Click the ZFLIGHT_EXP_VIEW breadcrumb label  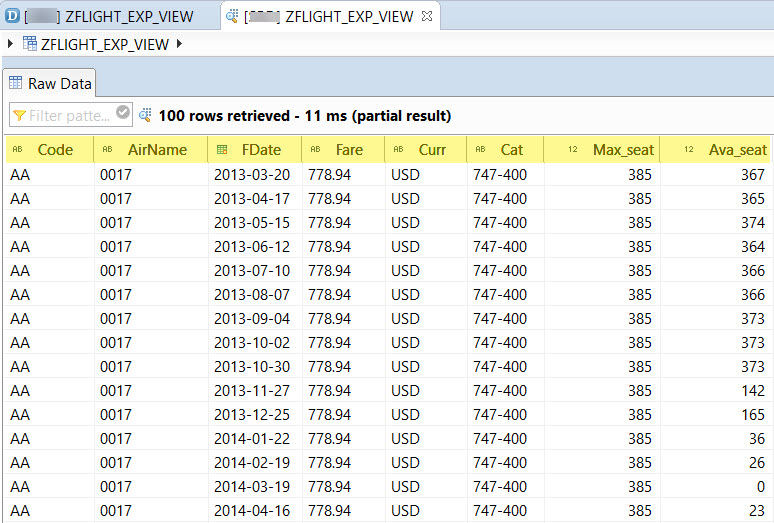pos(105,44)
